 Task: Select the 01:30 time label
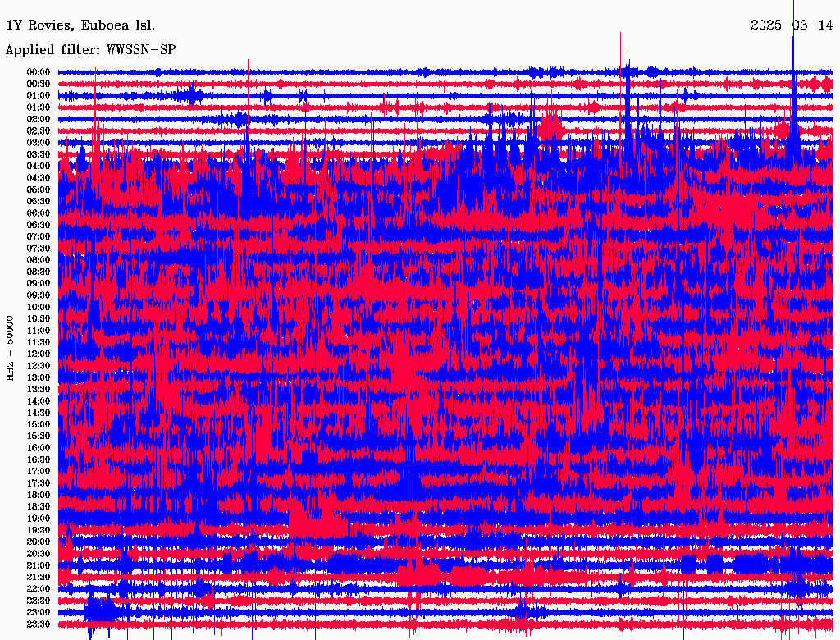coord(38,107)
